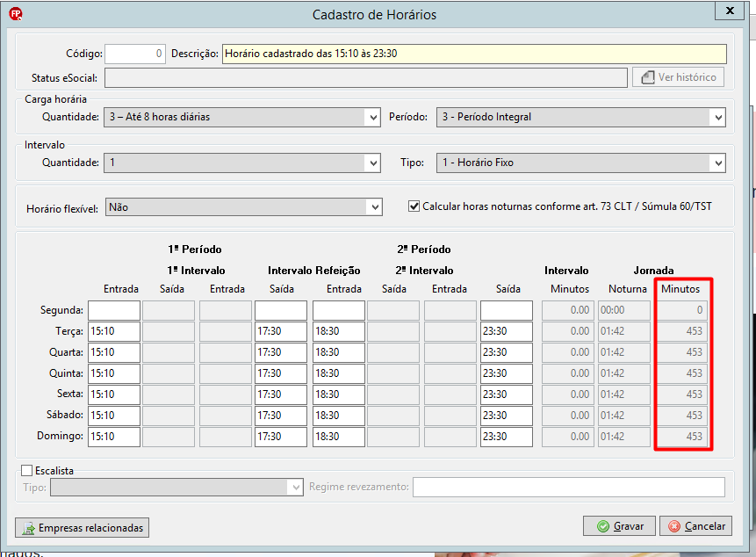Click the Ver histórico button
Image resolution: width=756 pixels, height=557 pixels.
point(679,77)
